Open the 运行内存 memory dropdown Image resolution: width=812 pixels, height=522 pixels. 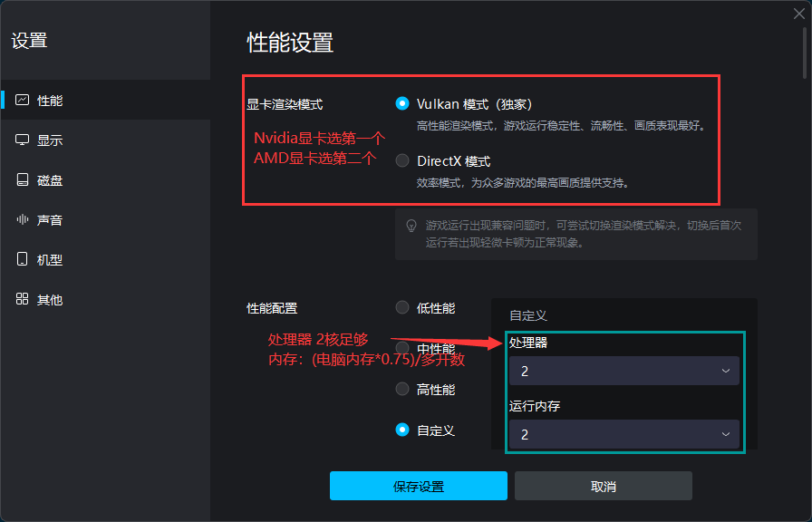(x=623, y=434)
